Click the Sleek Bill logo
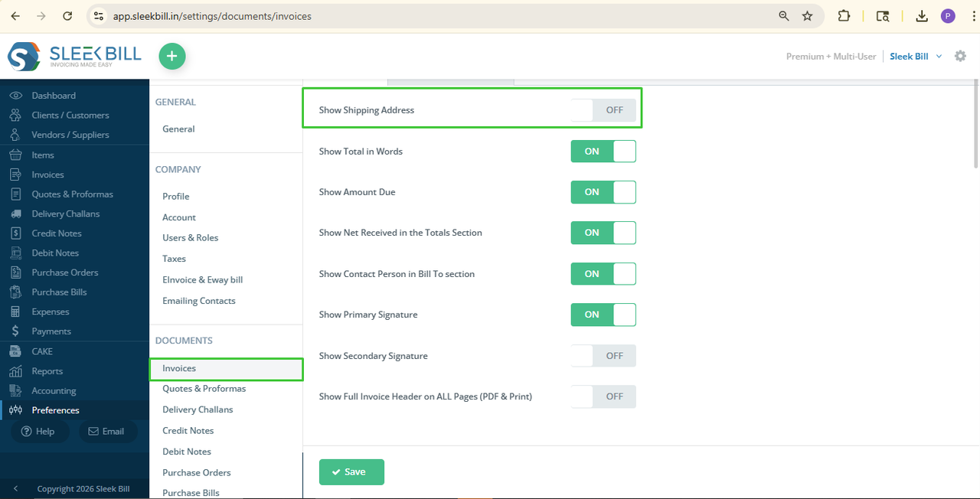Image resolution: width=980 pixels, height=499 pixels. (74, 57)
